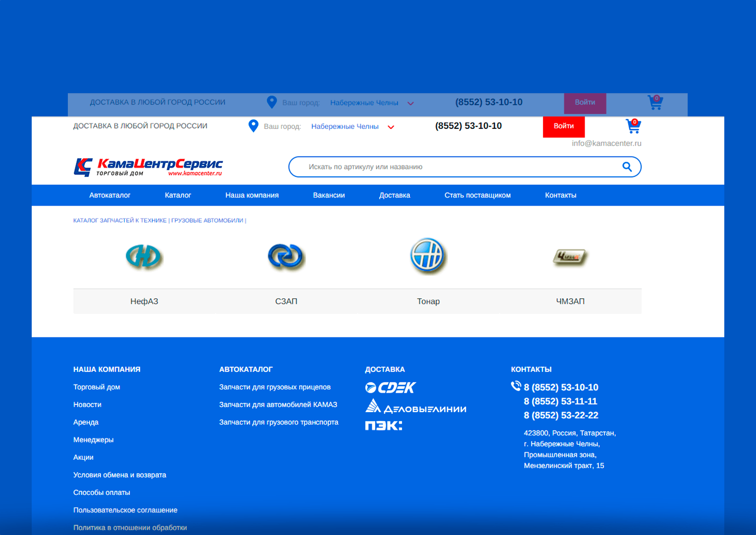Image resolution: width=756 pixels, height=535 pixels.
Task: Open the Стать поставщиком menu item
Action: tap(478, 195)
